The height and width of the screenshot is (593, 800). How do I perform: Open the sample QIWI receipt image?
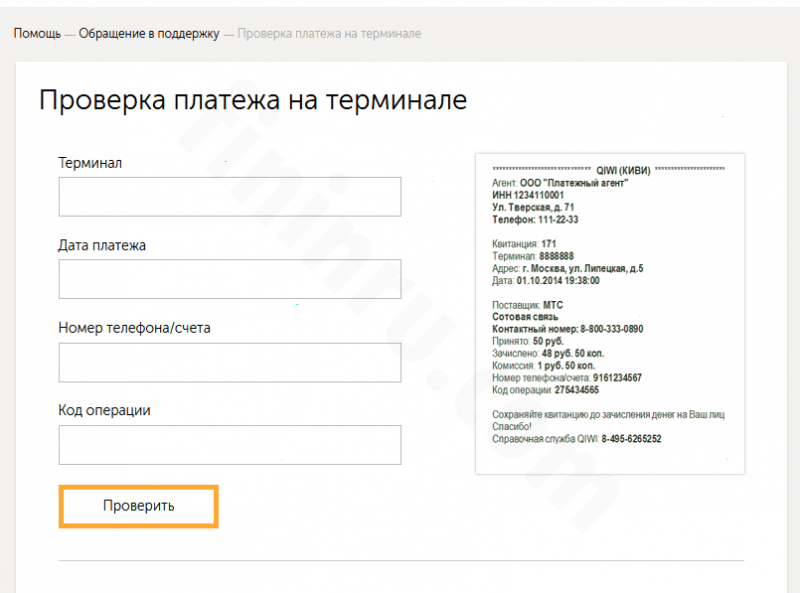click(610, 314)
